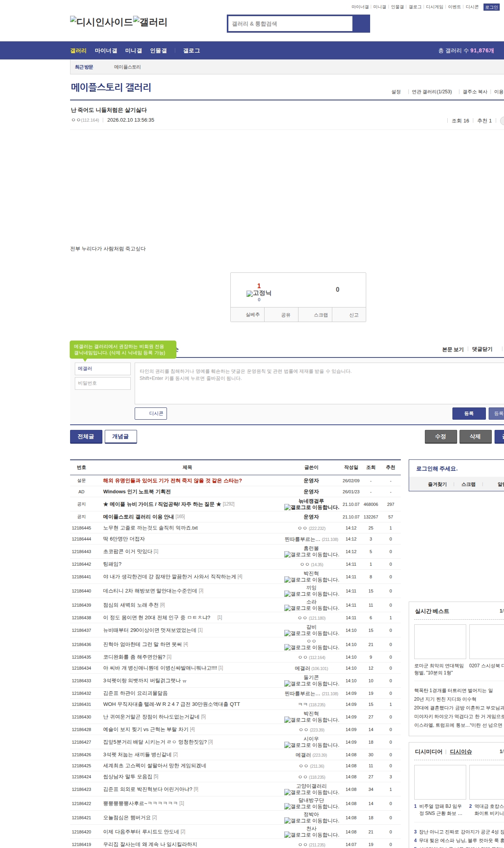The width and height of the screenshot is (504, 848).
Task: Open the 디시콘 emoticon picker
Action: [151, 413]
